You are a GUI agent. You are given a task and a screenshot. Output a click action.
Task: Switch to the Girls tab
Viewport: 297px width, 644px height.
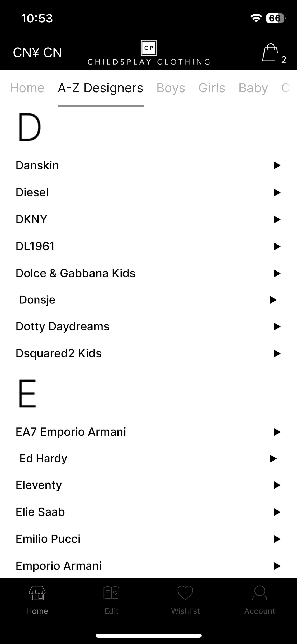tap(212, 88)
